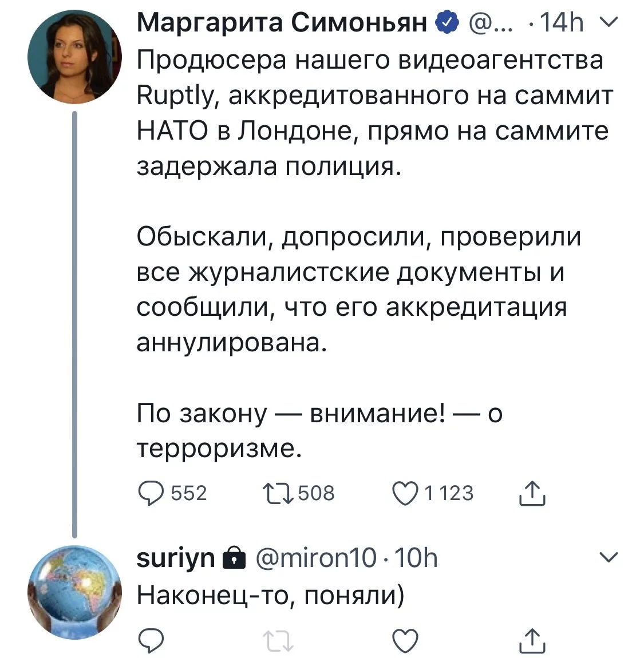This screenshot has width=644, height=658.
Task: Share suriyn's reply tweet
Action: [532, 640]
